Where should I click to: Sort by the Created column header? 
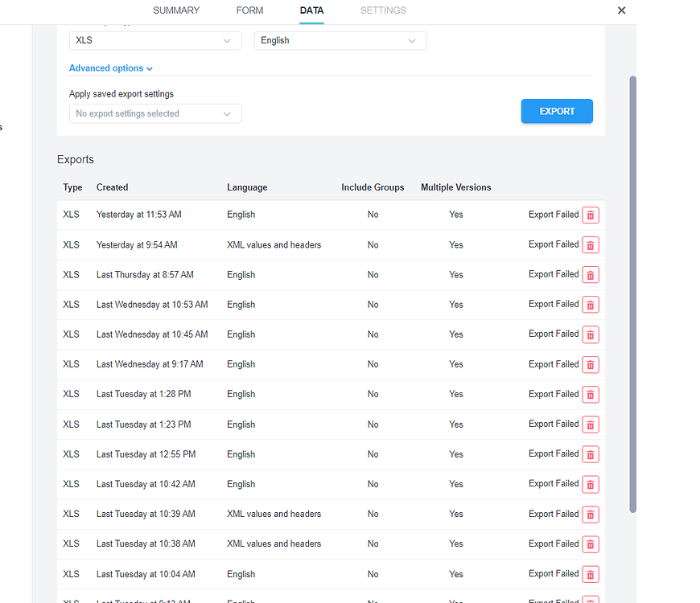[112, 187]
